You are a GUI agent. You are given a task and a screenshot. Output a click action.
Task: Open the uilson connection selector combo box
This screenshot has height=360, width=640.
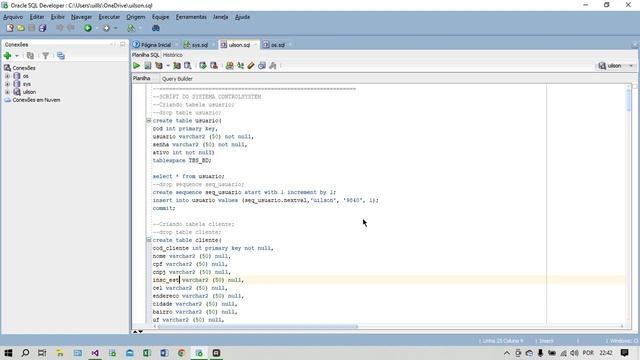pyautogui.click(x=616, y=66)
